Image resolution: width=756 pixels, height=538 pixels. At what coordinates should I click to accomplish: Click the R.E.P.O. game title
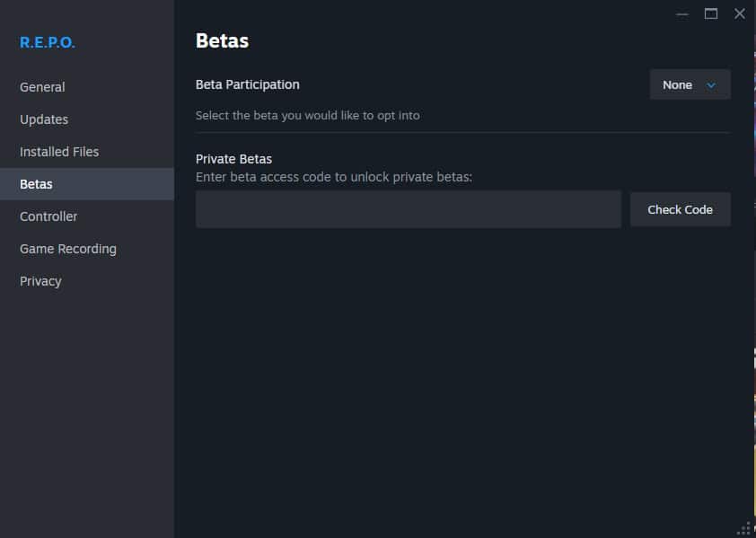coord(48,42)
